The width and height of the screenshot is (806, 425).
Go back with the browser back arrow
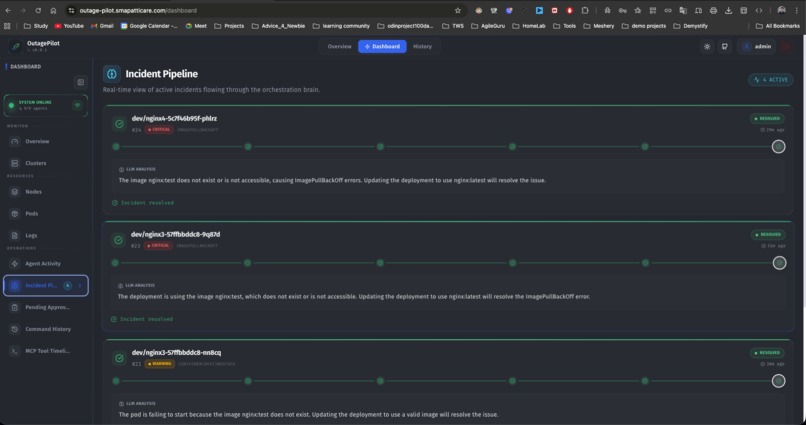click(x=8, y=10)
